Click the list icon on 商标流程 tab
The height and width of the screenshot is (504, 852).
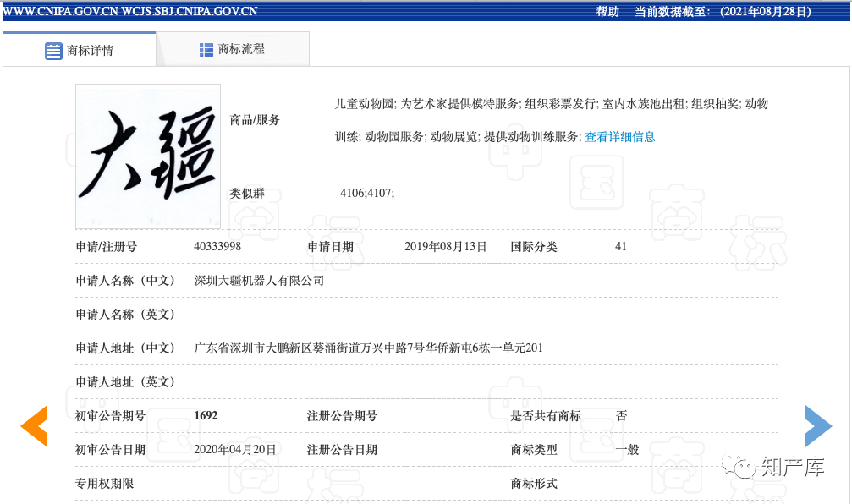click(x=206, y=49)
